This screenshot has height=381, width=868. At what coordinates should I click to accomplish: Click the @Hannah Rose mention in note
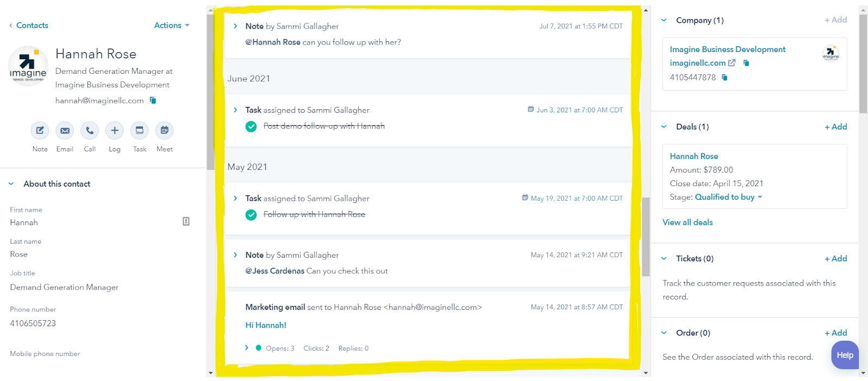tap(273, 42)
